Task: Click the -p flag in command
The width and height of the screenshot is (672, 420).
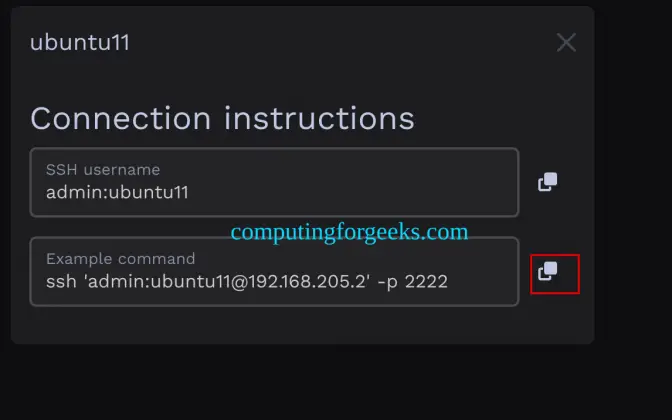Action: pyautogui.click(x=386, y=282)
